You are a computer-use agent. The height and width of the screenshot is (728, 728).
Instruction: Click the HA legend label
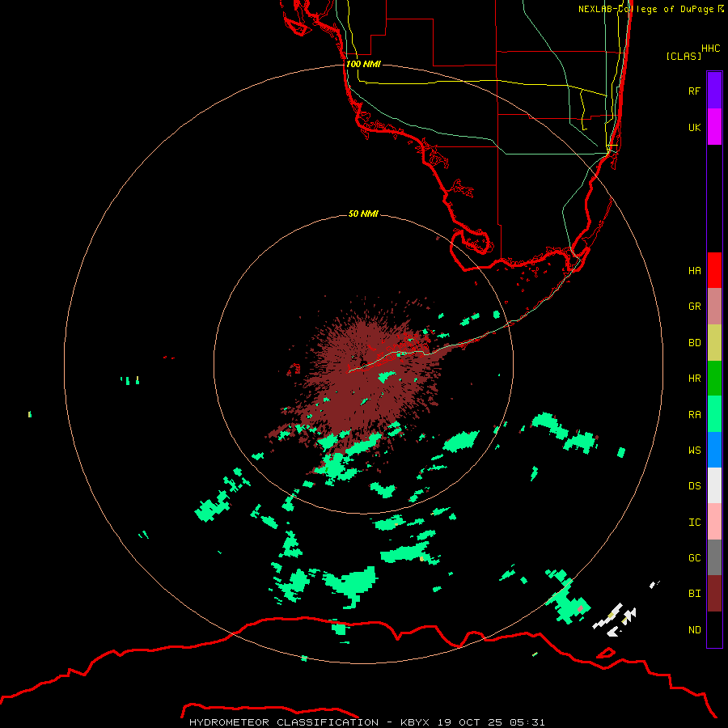click(694, 270)
